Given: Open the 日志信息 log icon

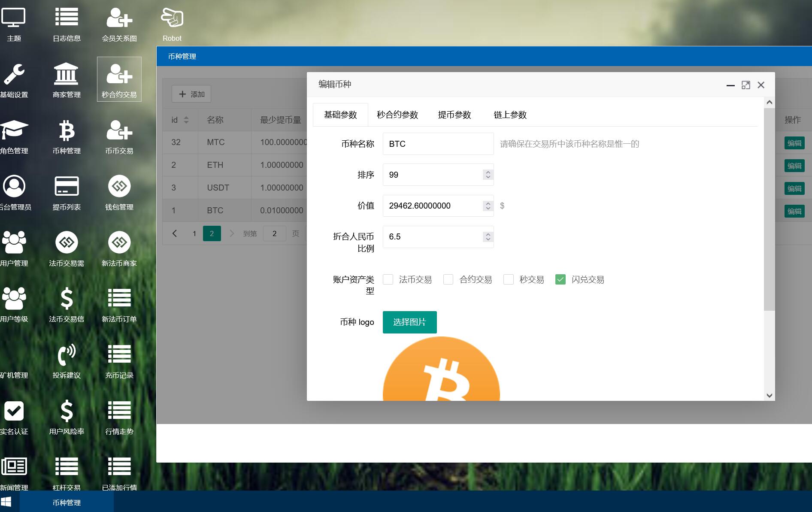Looking at the screenshot, I should pyautogui.click(x=67, y=24).
